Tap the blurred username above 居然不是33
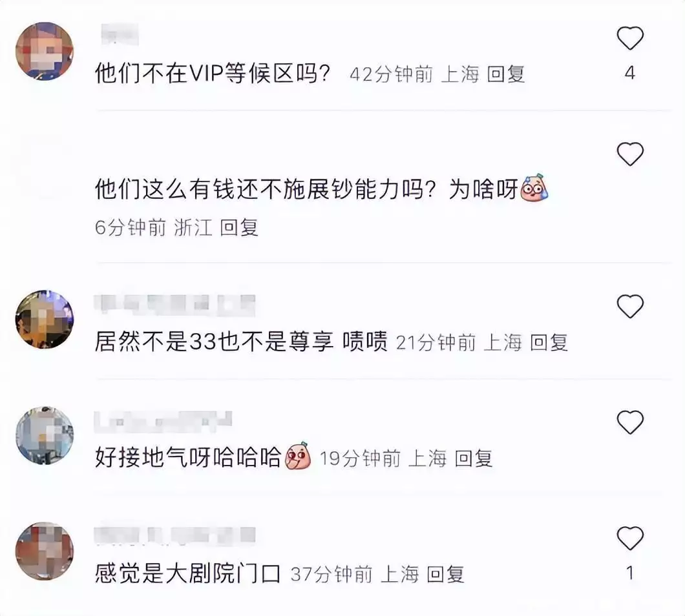Viewport: 685px width, 616px height. pyautogui.click(x=174, y=304)
